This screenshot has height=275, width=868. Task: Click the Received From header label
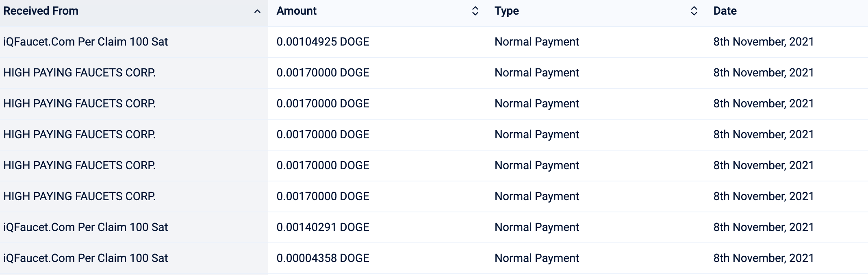coord(41,11)
